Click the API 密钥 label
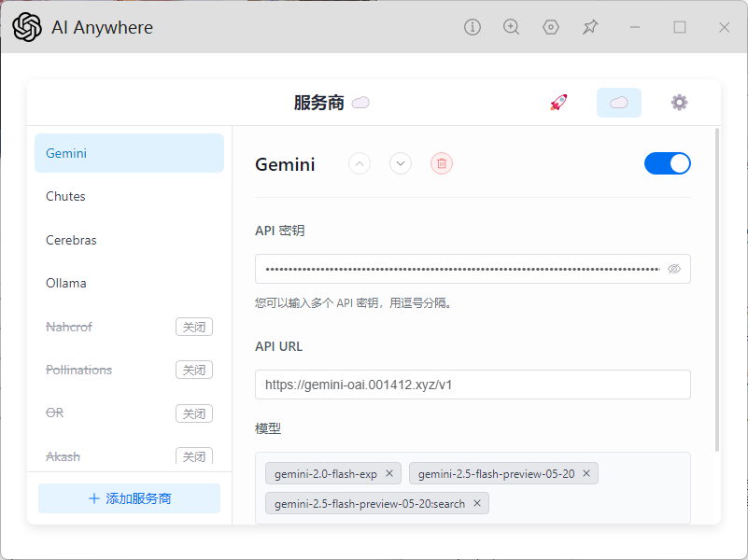Viewport: 748px width, 560px height. (x=280, y=231)
